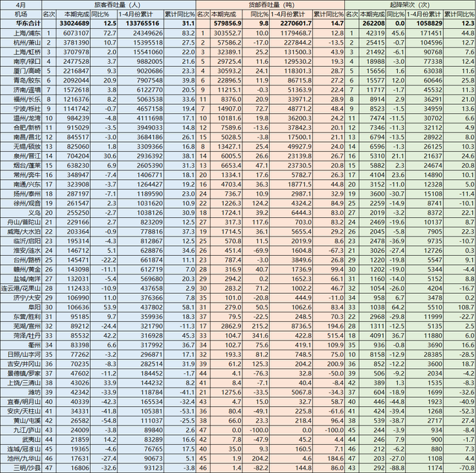The width and height of the screenshot is (476, 473).
Task: Select the 杭州/萧山 airport cell
Action: 21,42
